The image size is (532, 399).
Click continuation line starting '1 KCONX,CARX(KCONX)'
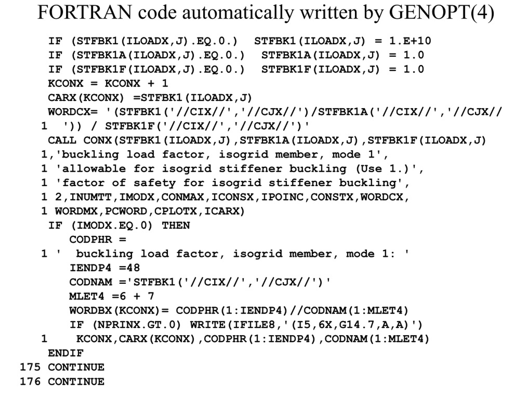coord(235,339)
